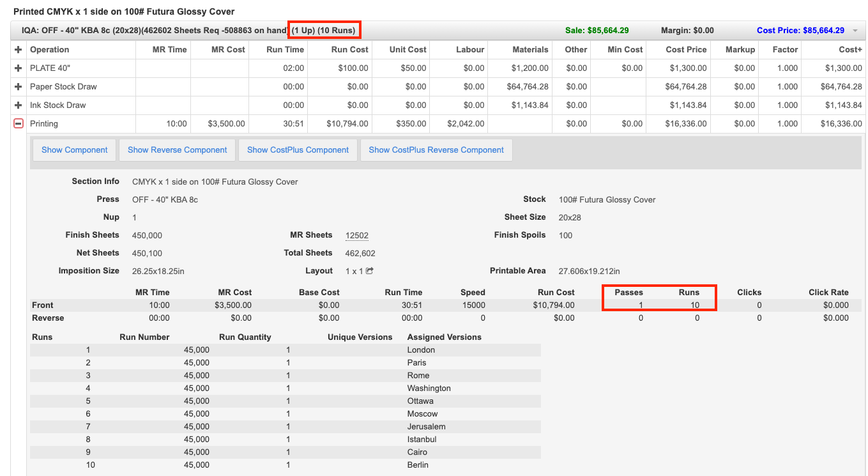The width and height of the screenshot is (868, 476).
Task: Click the IQA press section header bar
Action: 438,31
